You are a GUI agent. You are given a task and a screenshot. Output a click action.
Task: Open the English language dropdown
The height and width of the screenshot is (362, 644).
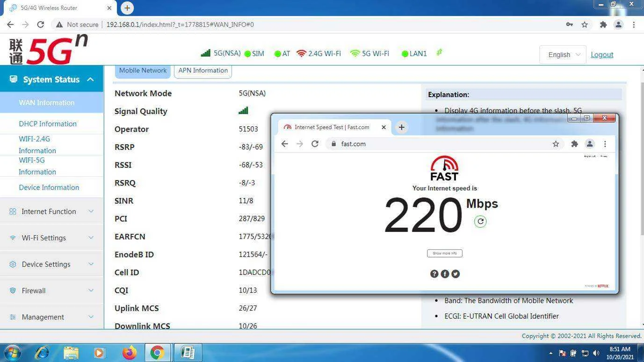[563, 55]
